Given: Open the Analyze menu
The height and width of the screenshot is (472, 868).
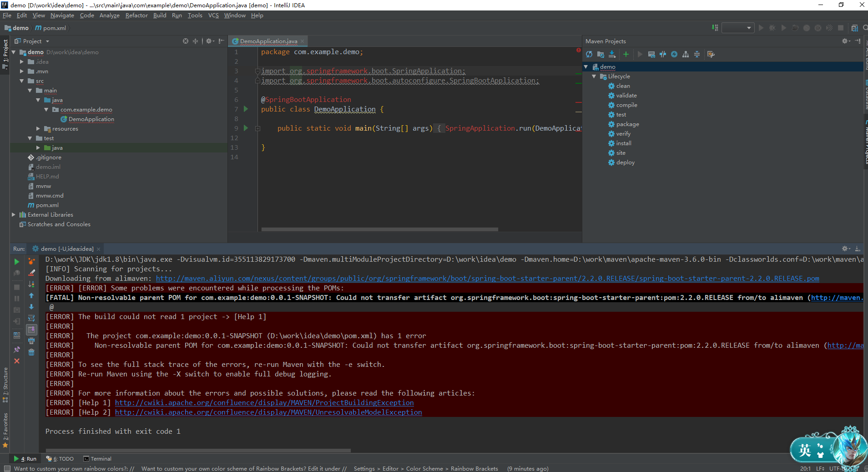Looking at the screenshot, I should coord(110,15).
